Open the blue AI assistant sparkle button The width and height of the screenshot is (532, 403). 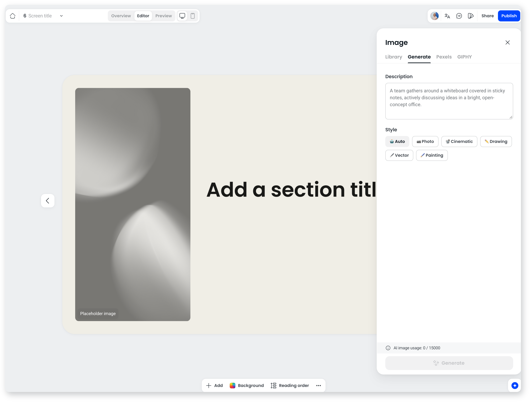pos(515,386)
